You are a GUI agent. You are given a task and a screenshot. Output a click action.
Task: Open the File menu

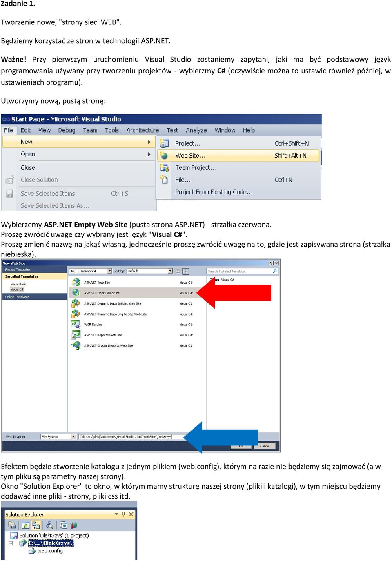(x=9, y=130)
